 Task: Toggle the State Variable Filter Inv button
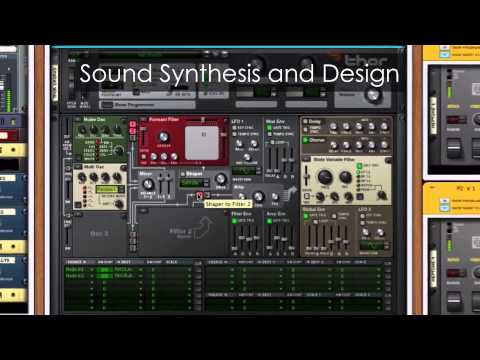point(307,196)
